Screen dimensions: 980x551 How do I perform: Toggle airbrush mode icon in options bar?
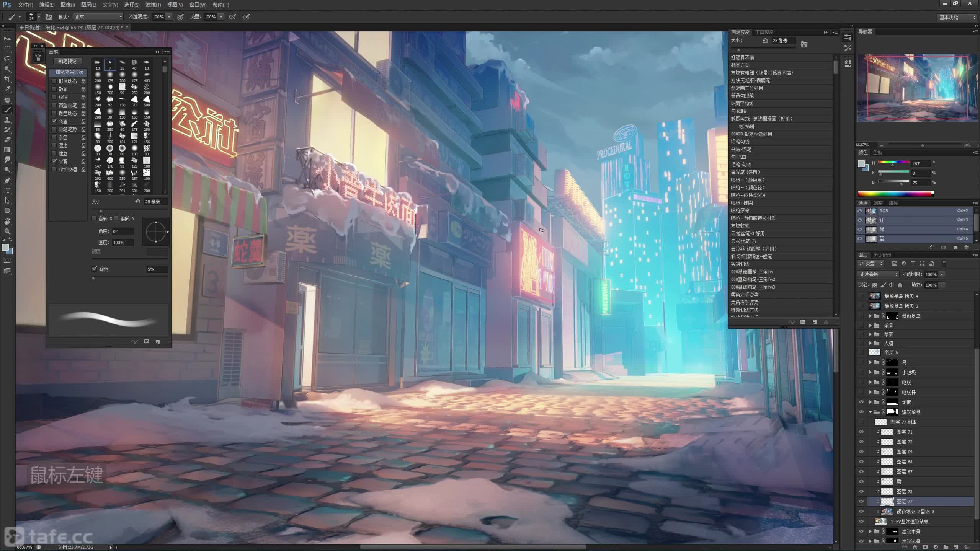pos(232,17)
